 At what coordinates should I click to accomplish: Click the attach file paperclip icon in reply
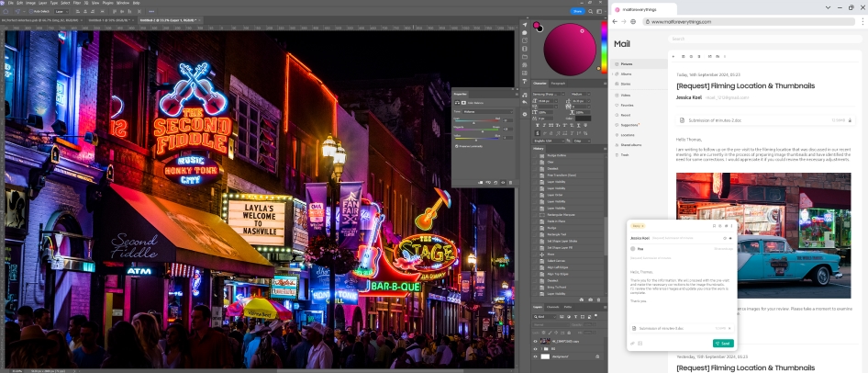point(631,343)
